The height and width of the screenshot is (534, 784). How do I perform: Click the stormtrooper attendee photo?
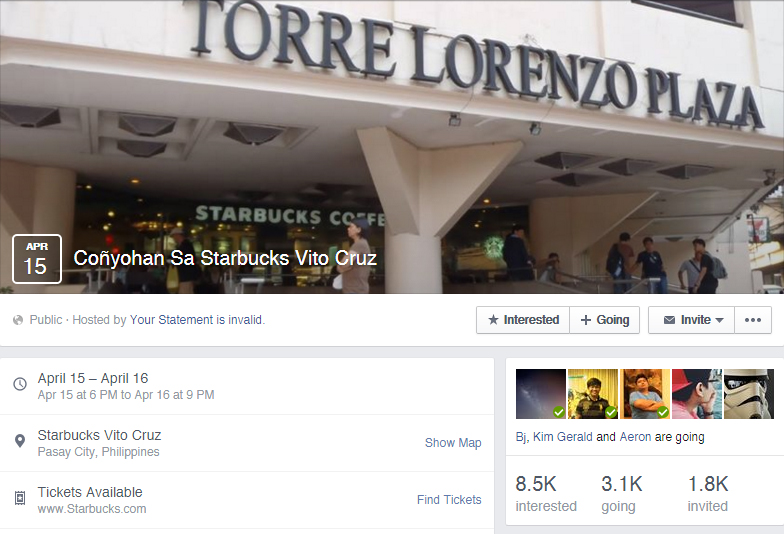[748, 394]
